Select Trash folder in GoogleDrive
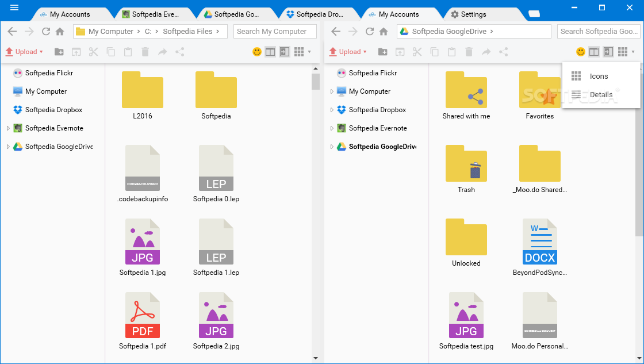This screenshot has width=644, height=364. (466, 169)
